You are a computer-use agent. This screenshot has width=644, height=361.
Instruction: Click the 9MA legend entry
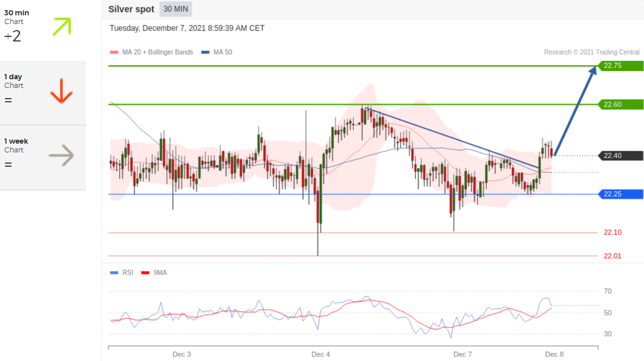[x=154, y=273]
